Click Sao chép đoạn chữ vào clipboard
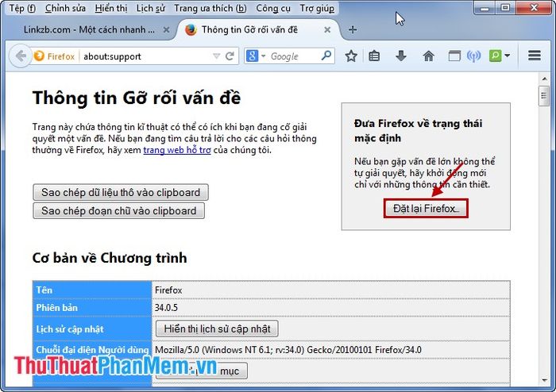The width and height of the screenshot is (556, 392). tap(119, 211)
